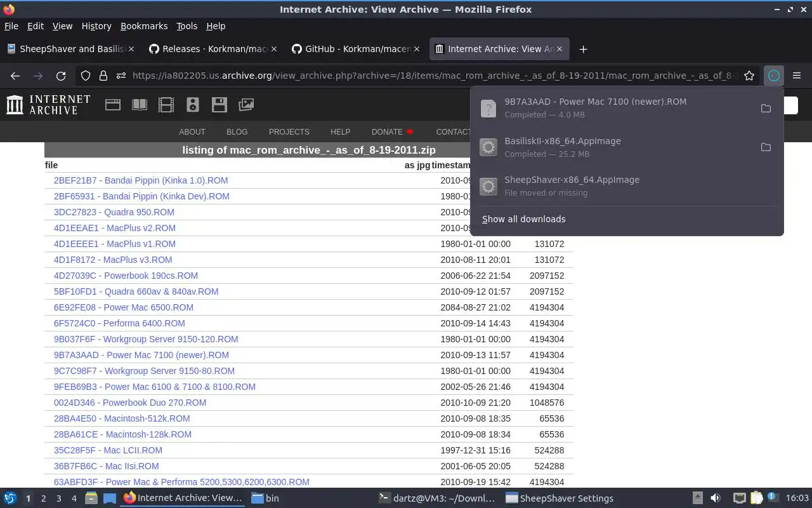Reload the current page

pos(61,76)
